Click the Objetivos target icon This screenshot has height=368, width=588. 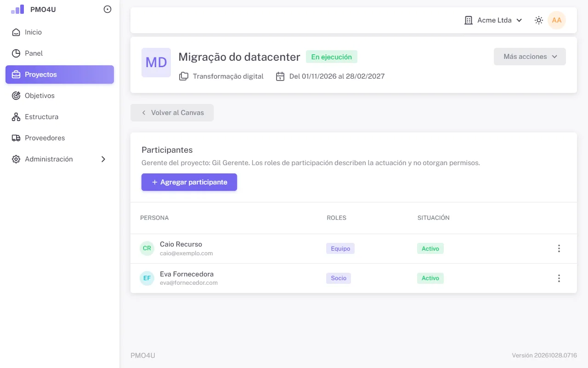point(16,96)
